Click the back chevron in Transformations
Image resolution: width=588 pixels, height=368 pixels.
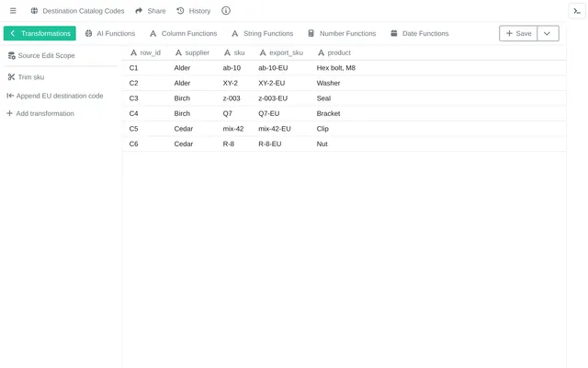tap(12, 33)
